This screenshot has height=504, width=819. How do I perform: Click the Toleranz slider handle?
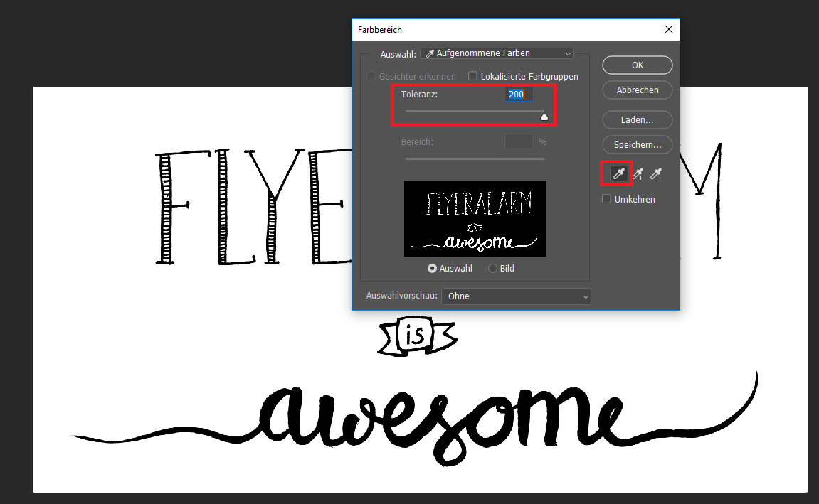pyautogui.click(x=544, y=117)
